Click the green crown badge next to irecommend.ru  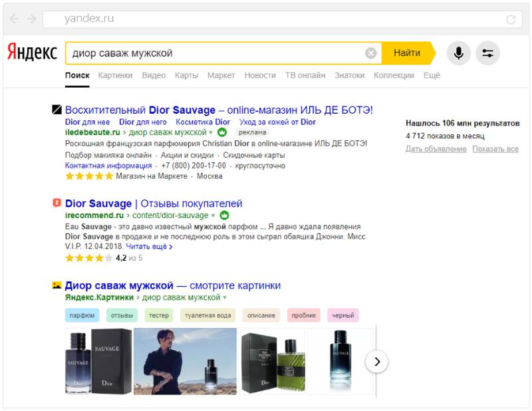[224, 215]
